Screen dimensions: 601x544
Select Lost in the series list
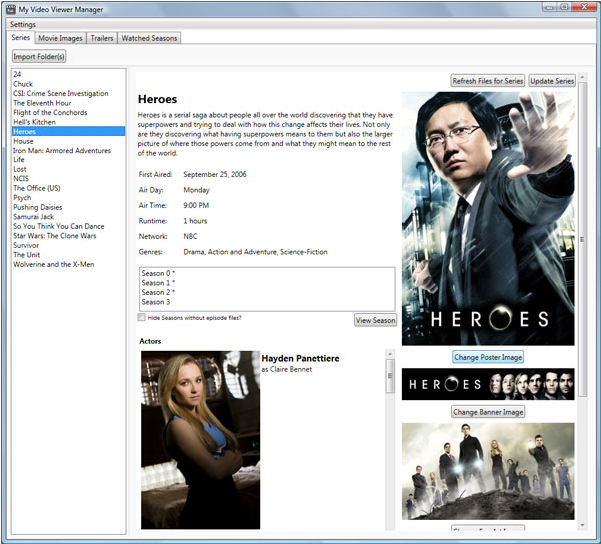tap(68, 169)
